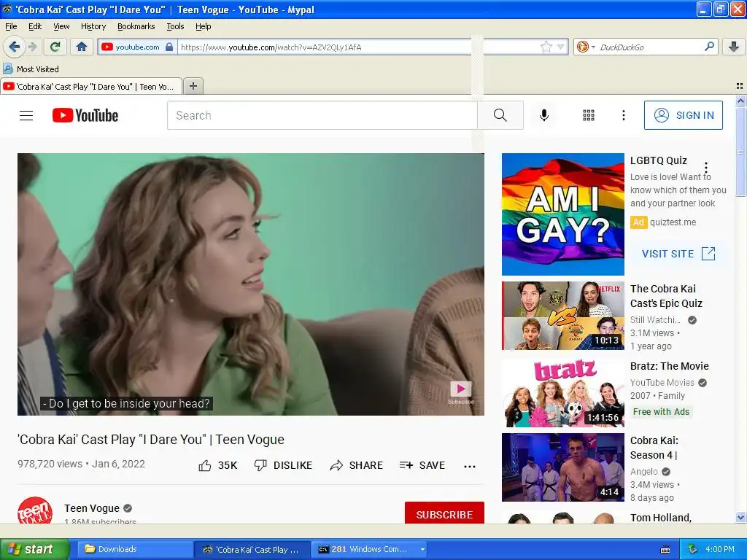
Task: Click the SHARE arrow button
Action: (356, 465)
